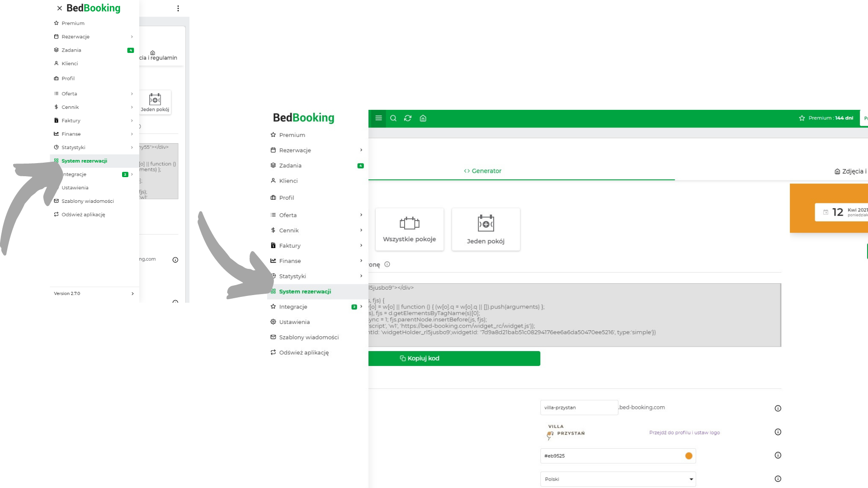Click the document icon next to Faktury in the large sidebar
The height and width of the screenshot is (488, 868).
pos(273,245)
